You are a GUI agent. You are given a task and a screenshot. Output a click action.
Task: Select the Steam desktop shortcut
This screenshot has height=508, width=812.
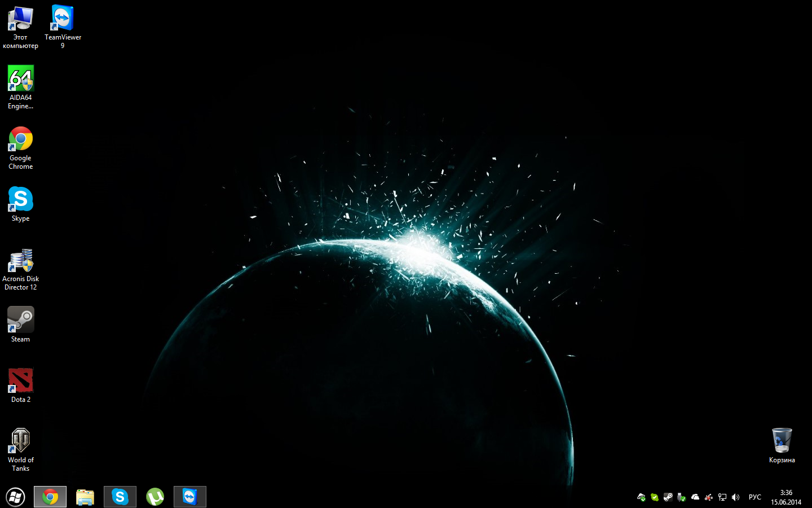(21, 325)
